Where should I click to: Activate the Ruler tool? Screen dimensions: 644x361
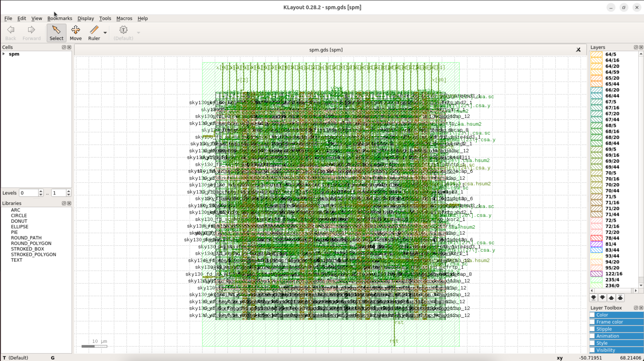(x=94, y=33)
